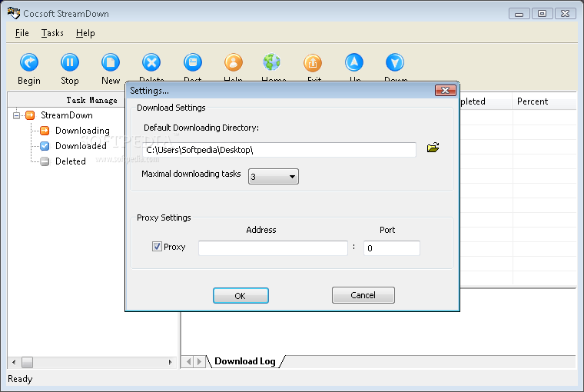Click the default downloading directory field

[280, 150]
